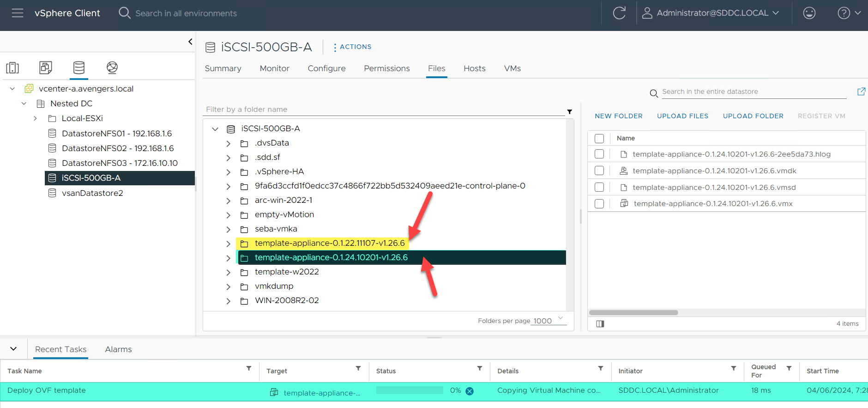Open the smiley feedback icon
This screenshot has width=868, height=408.
(809, 13)
